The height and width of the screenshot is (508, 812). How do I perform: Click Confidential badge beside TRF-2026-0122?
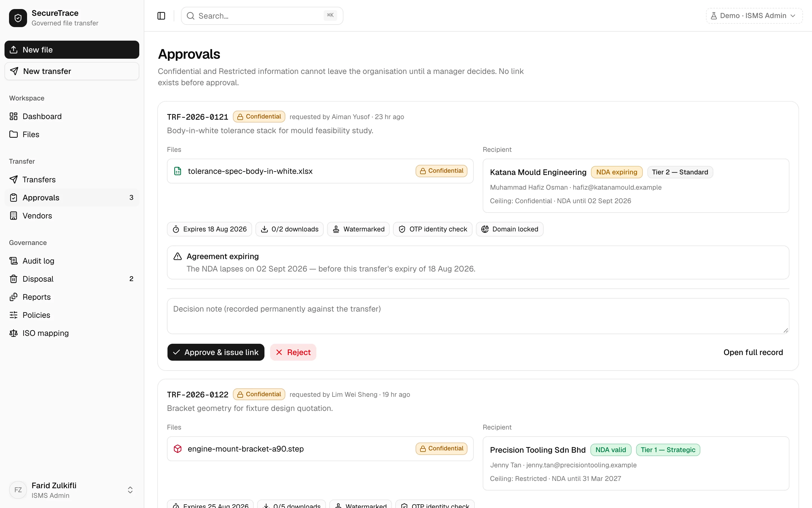pyautogui.click(x=259, y=394)
